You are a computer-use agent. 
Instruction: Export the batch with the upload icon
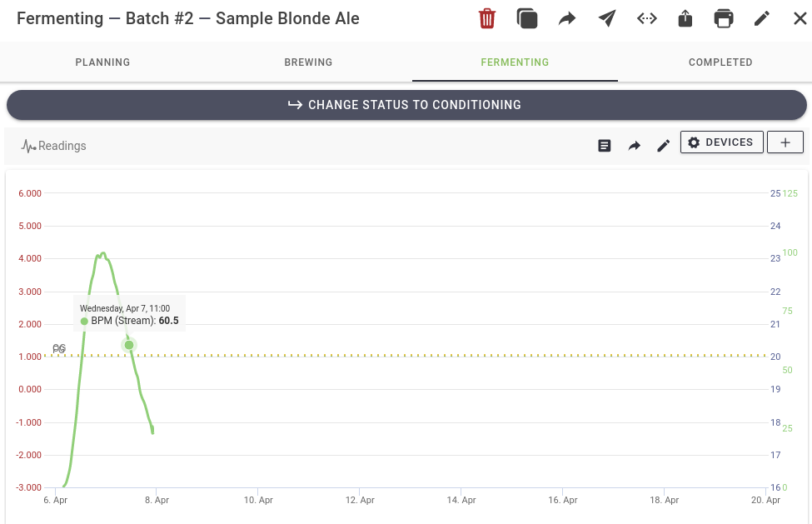pos(685,18)
